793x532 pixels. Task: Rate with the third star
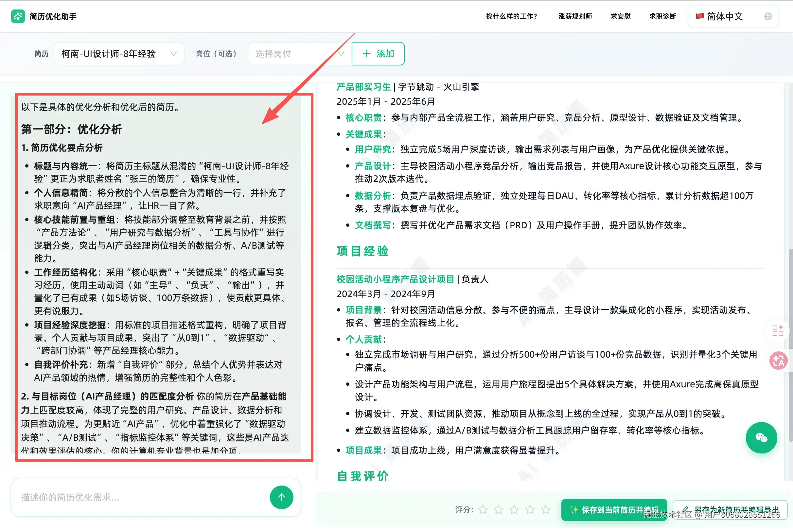pyautogui.click(x=514, y=510)
